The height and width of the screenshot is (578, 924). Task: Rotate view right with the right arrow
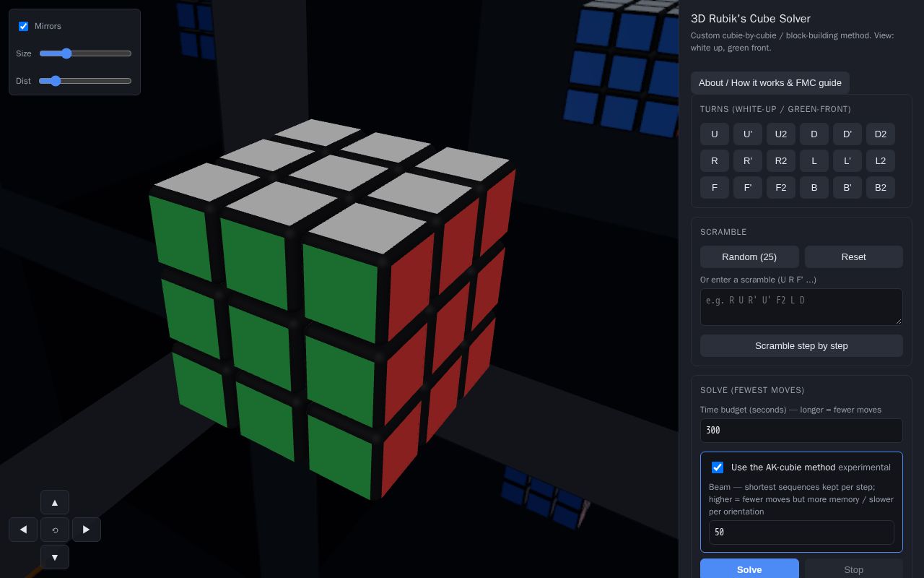[x=87, y=530]
